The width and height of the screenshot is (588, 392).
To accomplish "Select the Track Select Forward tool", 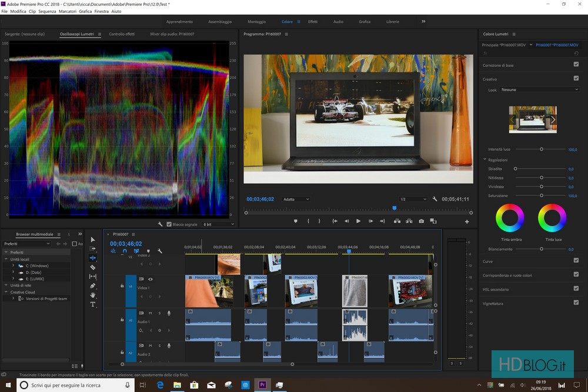I will click(x=93, y=249).
